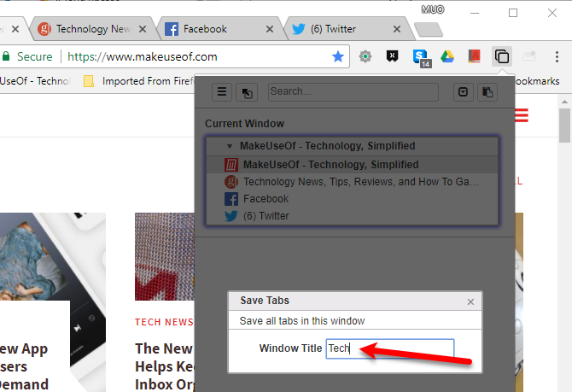
Task: Select the (6) Twitter entry in Current Window
Action: pyautogui.click(x=266, y=216)
